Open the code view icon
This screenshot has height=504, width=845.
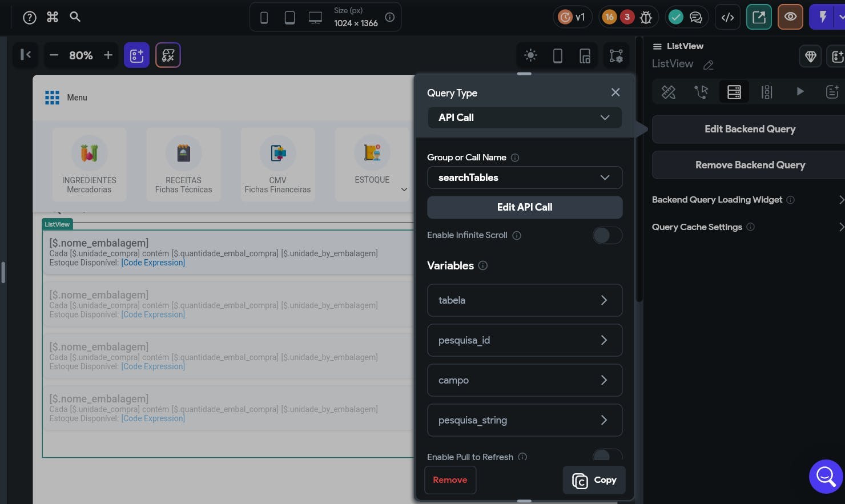(727, 18)
